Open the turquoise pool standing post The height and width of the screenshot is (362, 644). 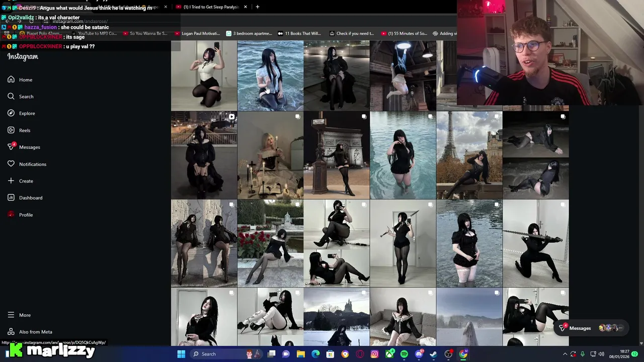coord(403,155)
